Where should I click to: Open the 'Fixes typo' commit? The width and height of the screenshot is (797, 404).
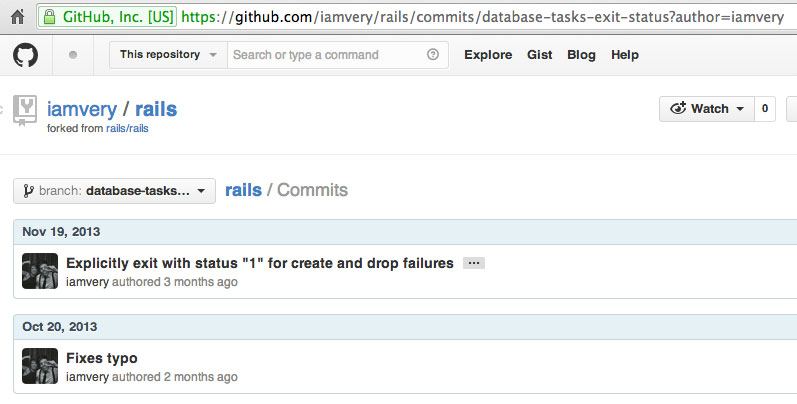pos(102,358)
